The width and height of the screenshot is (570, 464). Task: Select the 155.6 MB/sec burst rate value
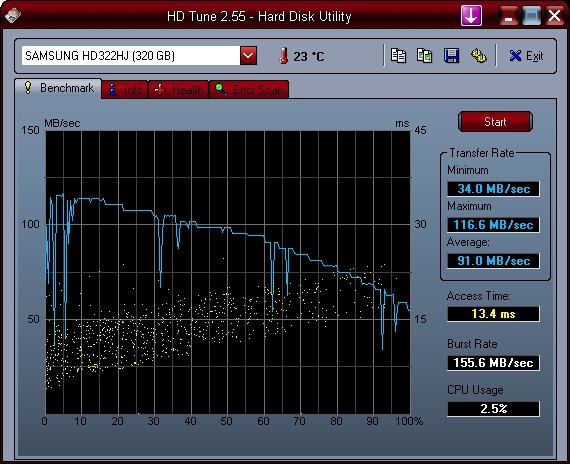(x=493, y=363)
